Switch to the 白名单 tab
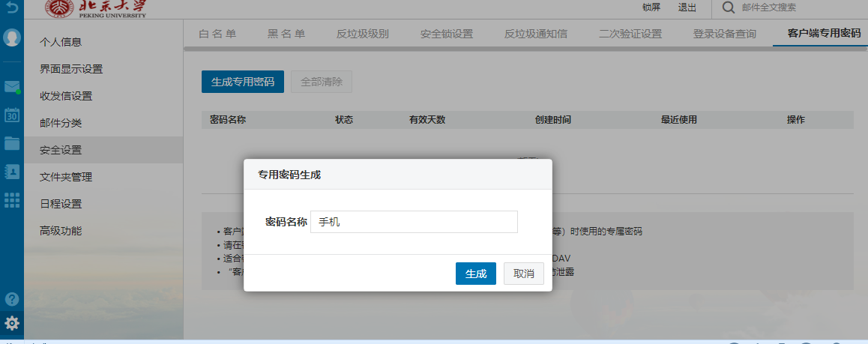This screenshot has height=344, width=868. [217, 34]
